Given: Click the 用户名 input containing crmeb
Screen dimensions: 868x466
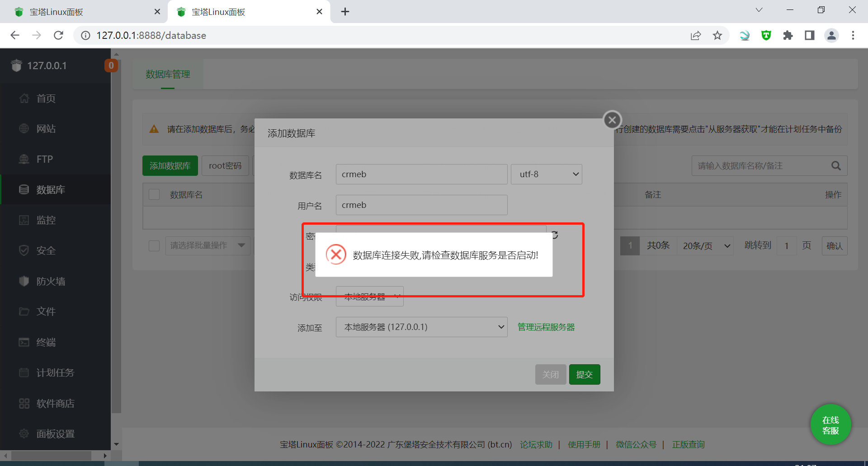Looking at the screenshot, I should point(421,205).
